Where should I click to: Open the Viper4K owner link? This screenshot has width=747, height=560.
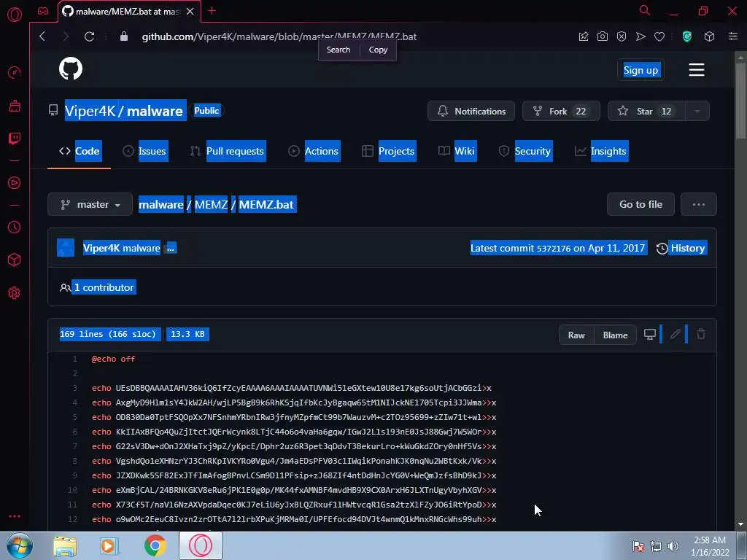click(x=90, y=111)
